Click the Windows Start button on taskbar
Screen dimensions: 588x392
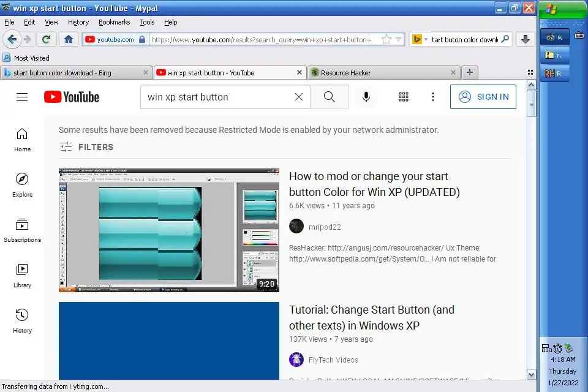[x=563, y=9]
